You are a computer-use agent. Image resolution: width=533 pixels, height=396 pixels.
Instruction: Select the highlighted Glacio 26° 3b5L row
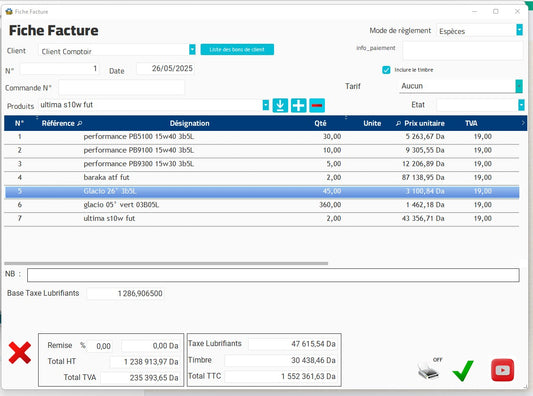[261, 191]
